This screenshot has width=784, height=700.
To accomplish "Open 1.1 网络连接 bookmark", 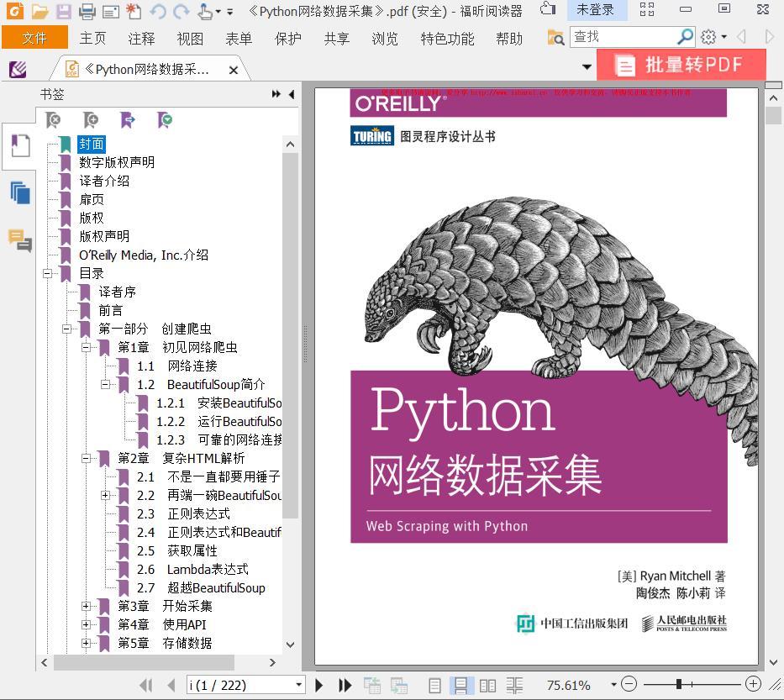I will pyautogui.click(x=177, y=366).
